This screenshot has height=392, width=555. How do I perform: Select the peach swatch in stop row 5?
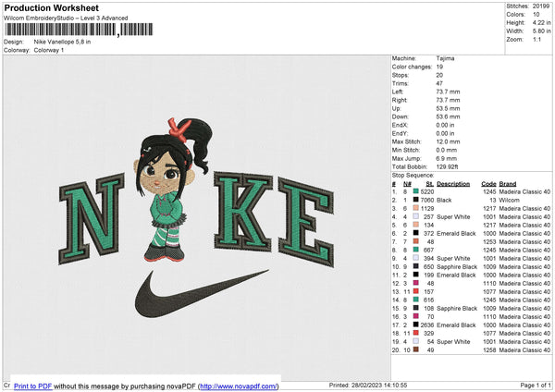tap(416, 225)
